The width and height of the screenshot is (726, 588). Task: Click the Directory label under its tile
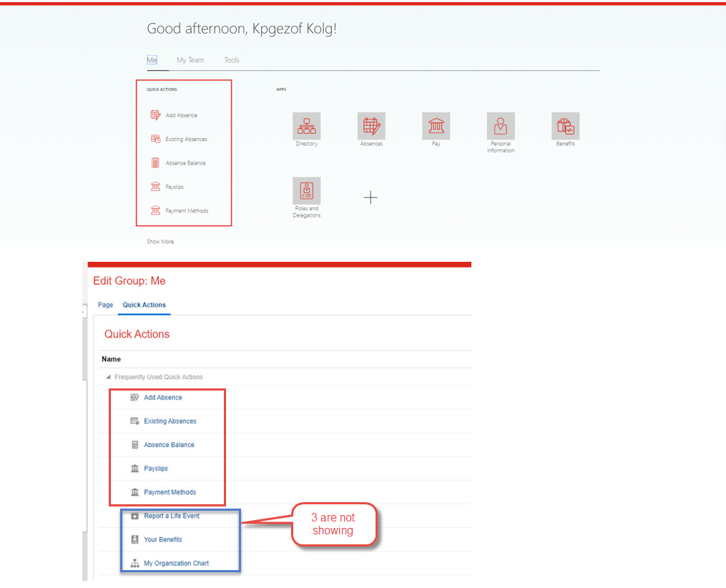tap(307, 144)
